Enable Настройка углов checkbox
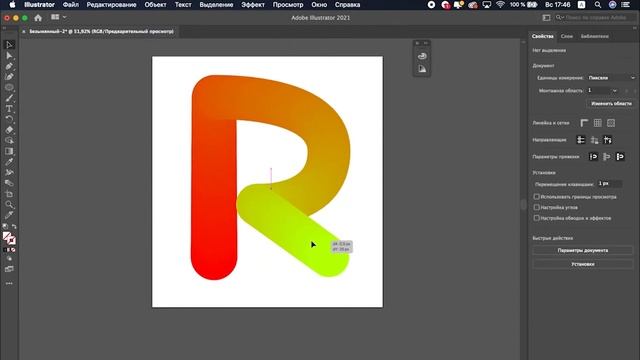 tap(536, 207)
